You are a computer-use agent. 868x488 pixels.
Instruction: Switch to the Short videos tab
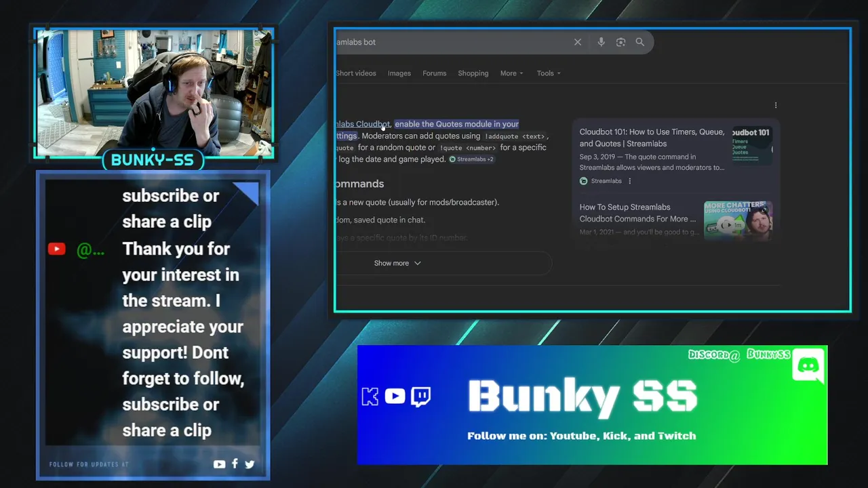tap(356, 73)
